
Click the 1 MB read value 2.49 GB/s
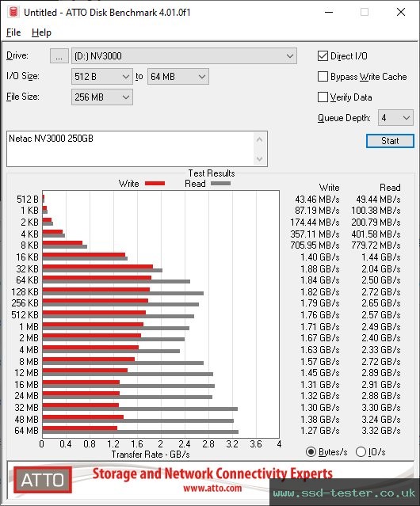coord(381,326)
